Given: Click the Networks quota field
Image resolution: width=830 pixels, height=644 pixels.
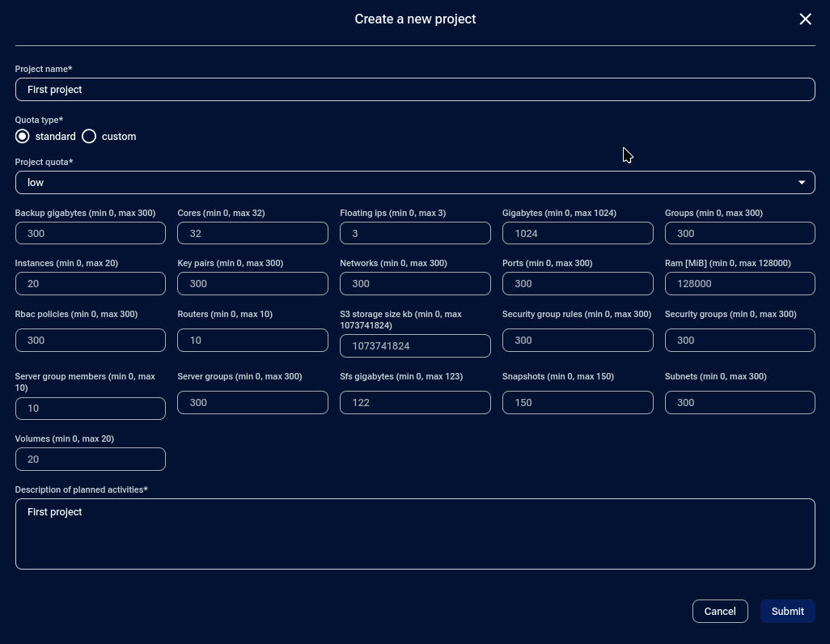Looking at the screenshot, I should tap(415, 284).
